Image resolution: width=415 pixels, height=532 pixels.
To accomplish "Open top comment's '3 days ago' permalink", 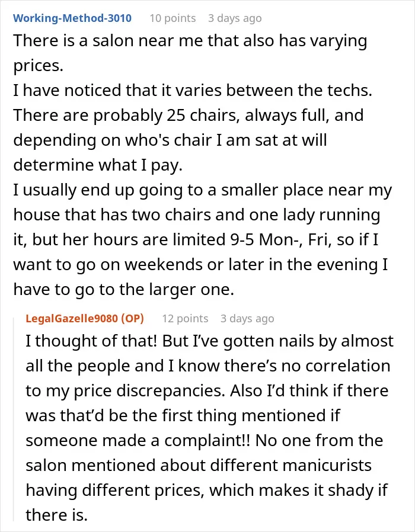I will point(235,18).
